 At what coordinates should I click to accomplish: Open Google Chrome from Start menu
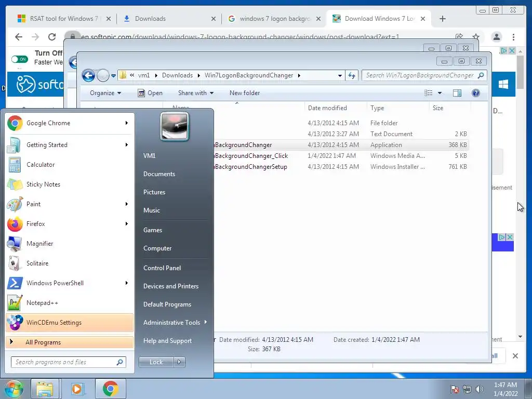pos(70,123)
